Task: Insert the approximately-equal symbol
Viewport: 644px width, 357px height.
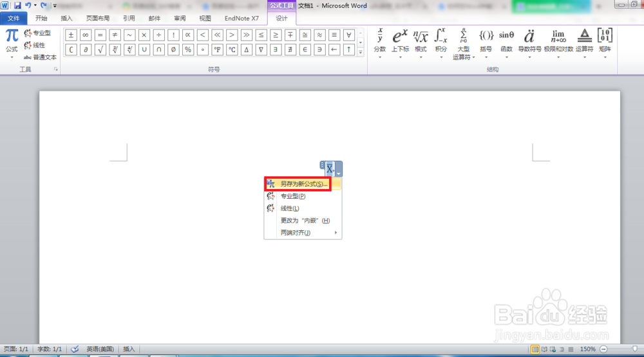Action: pyautogui.click(x=319, y=35)
